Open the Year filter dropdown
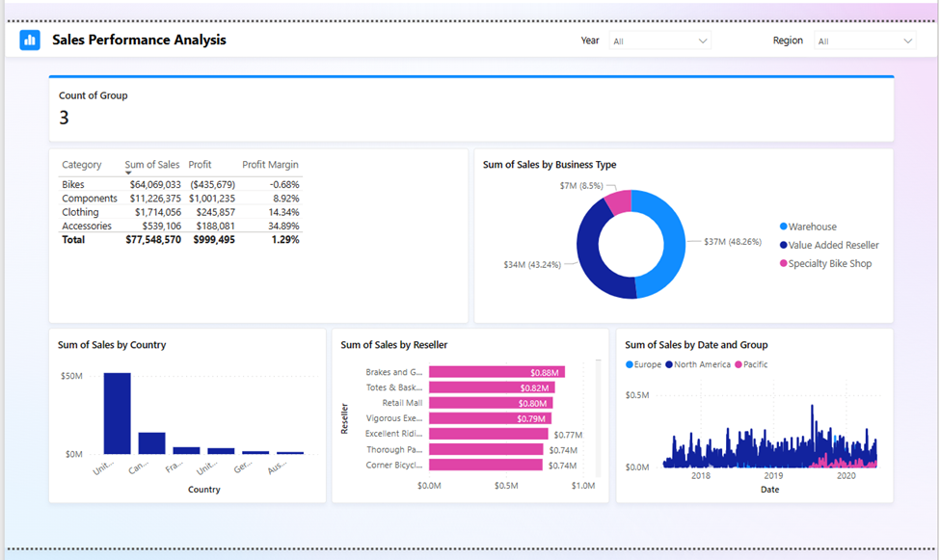Image resolution: width=940 pixels, height=560 pixels. (x=703, y=40)
